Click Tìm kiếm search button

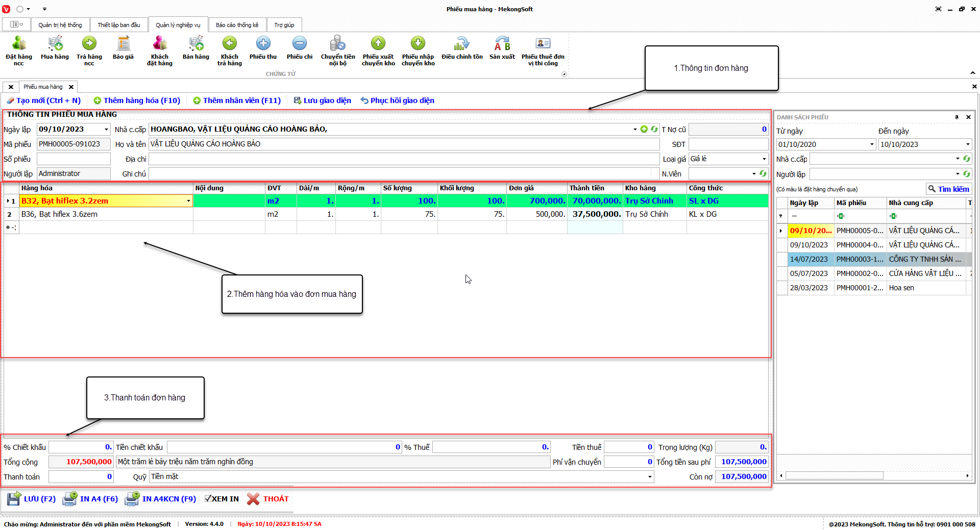pyautogui.click(x=949, y=189)
